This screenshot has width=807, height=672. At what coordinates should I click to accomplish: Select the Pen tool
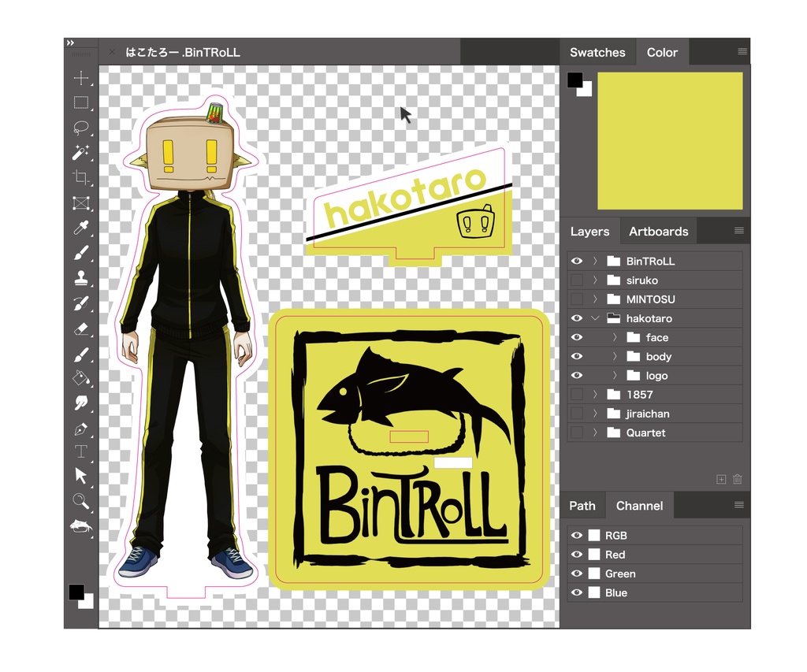point(80,430)
